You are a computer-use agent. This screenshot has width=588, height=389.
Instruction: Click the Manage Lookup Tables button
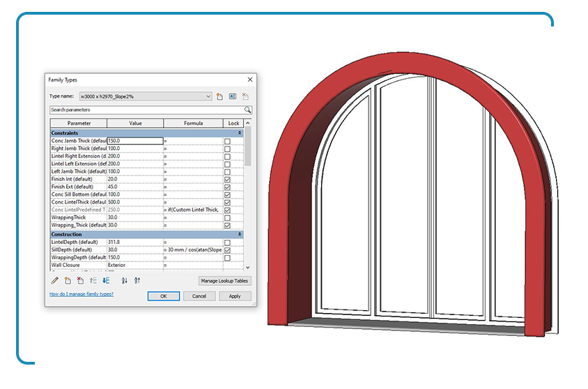coord(224,281)
